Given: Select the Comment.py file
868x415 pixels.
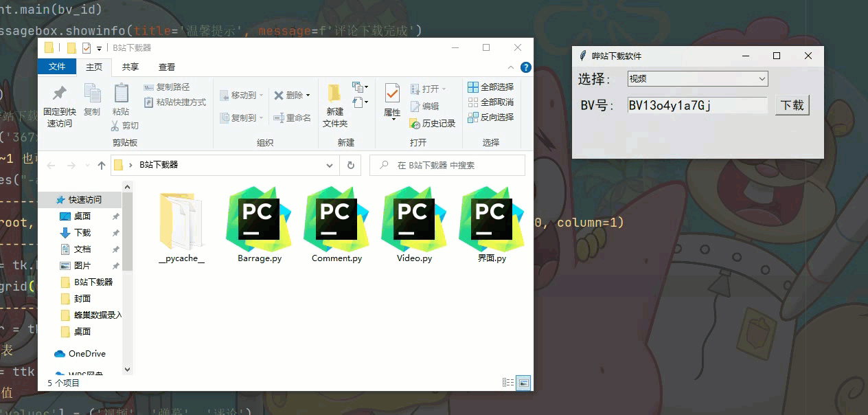Looking at the screenshot, I should pyautogui.click(x=336, y=225).
